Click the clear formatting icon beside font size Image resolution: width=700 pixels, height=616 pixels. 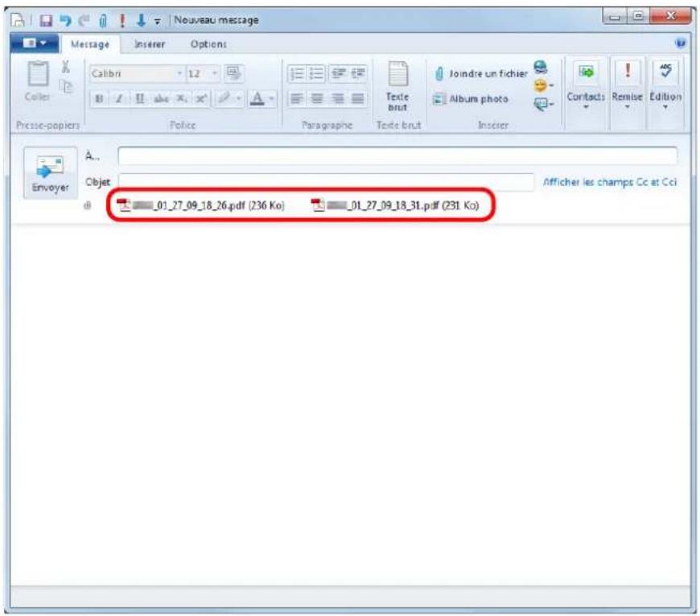click(233, 73)
